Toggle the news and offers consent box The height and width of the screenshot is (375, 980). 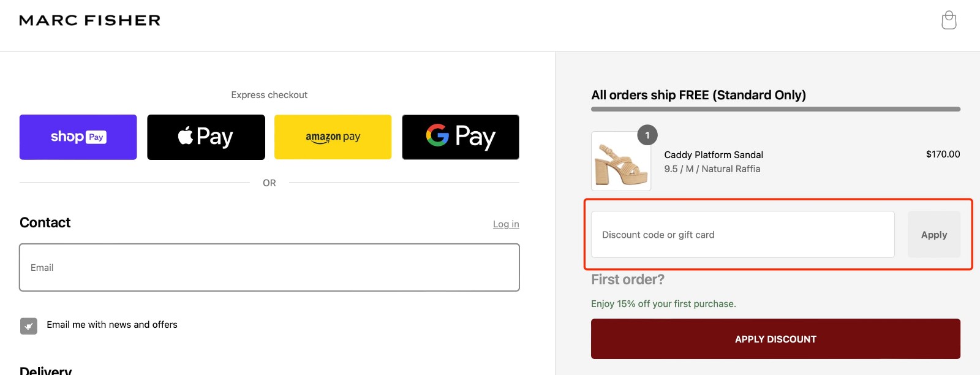click(x=28, y=326)
